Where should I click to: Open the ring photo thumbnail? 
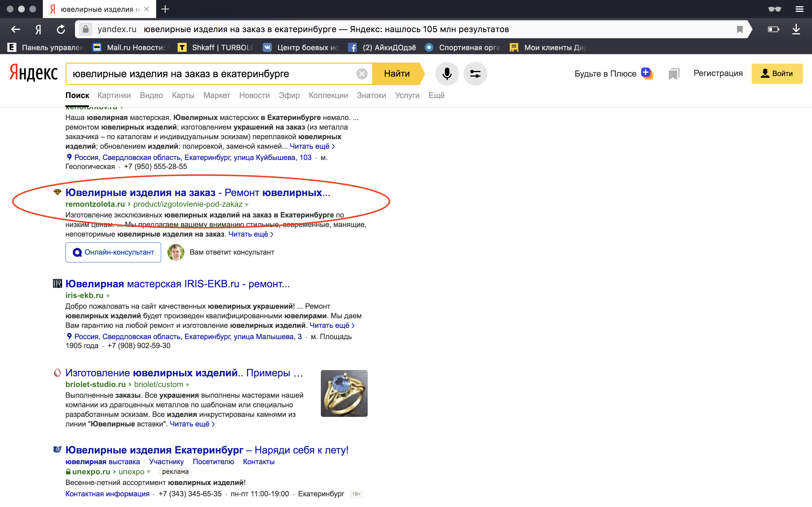pyautogui.click(x=344, y=393)
